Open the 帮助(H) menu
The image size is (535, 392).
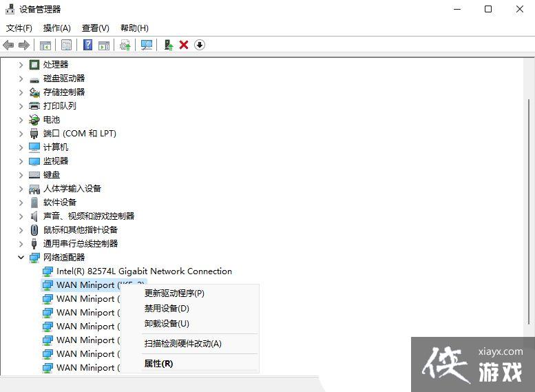point(134,28)
